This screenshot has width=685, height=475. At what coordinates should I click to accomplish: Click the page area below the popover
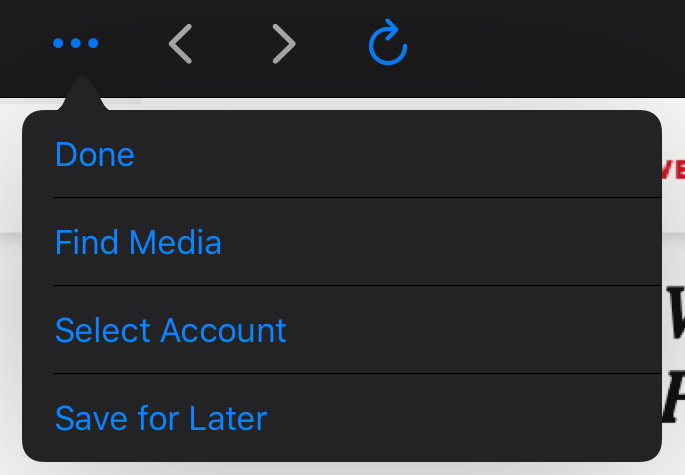[x=340, y=469]
